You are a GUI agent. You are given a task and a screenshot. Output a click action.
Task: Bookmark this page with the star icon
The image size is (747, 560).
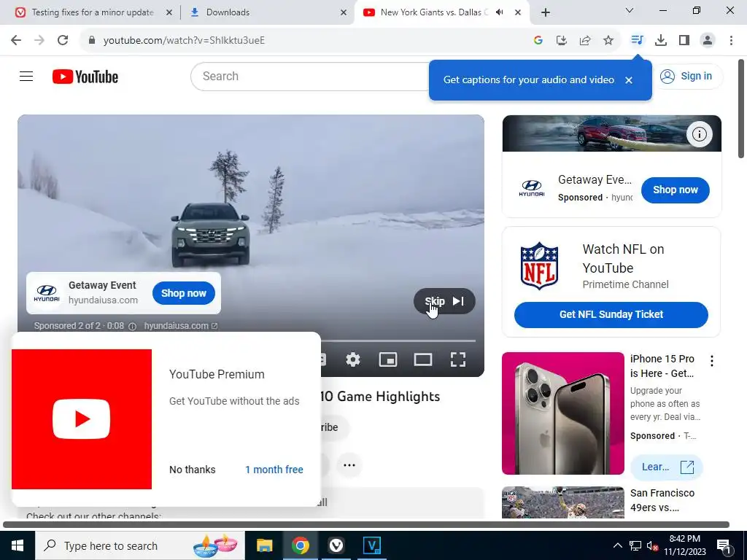point(608,41)
